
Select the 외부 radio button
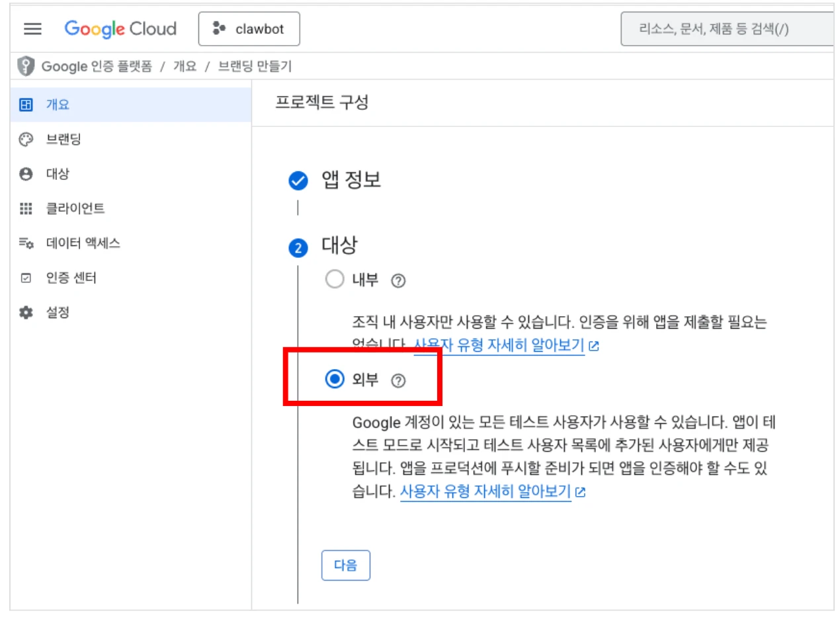335,380
